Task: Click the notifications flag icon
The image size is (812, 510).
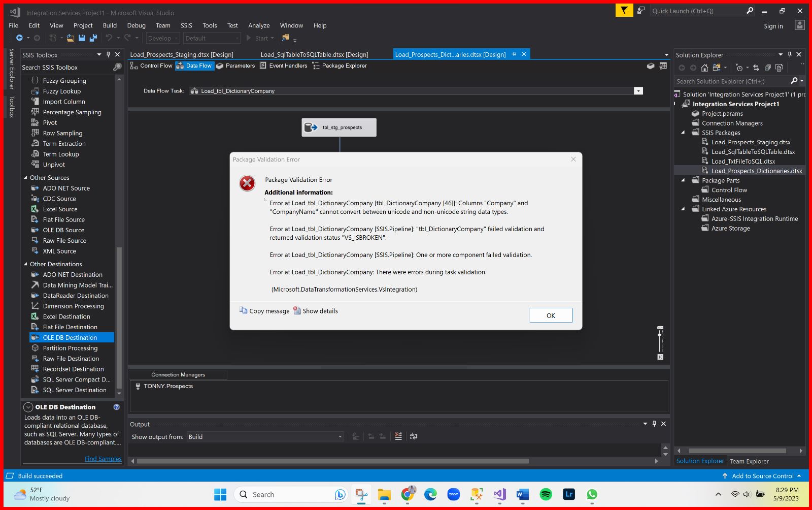Action: click(x=624, y=11)
